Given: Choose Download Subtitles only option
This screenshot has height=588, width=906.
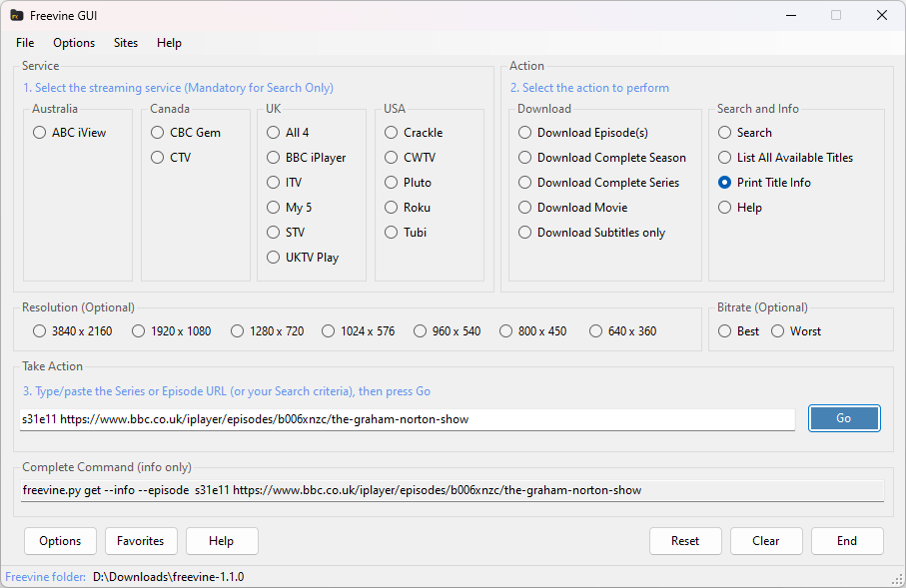Looking at the screenshot, I should coord(525,233).
